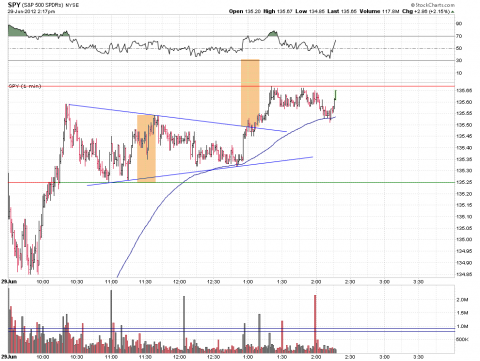Image resolution: width=480 pixels, height=361 pixels.
Task: Click the 12:00 time label under the volume panel
Action: click(x=179, y=357)
